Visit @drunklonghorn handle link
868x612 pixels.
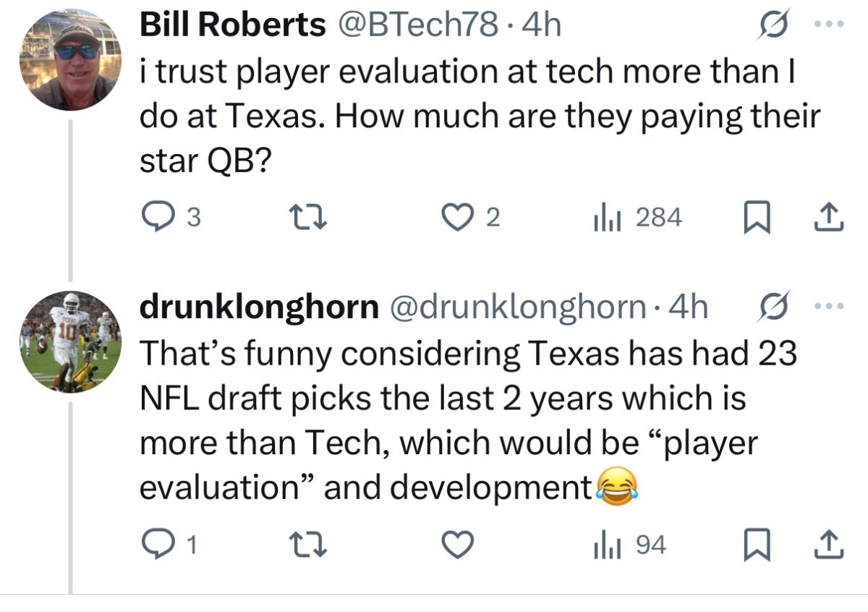(517, 307)
